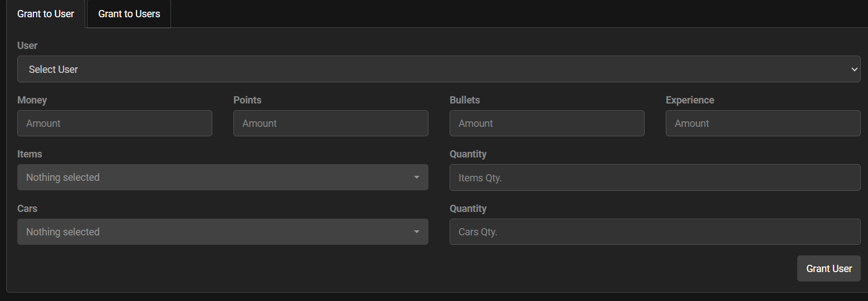
Task: Click the Experience field label
Action: 690,100
